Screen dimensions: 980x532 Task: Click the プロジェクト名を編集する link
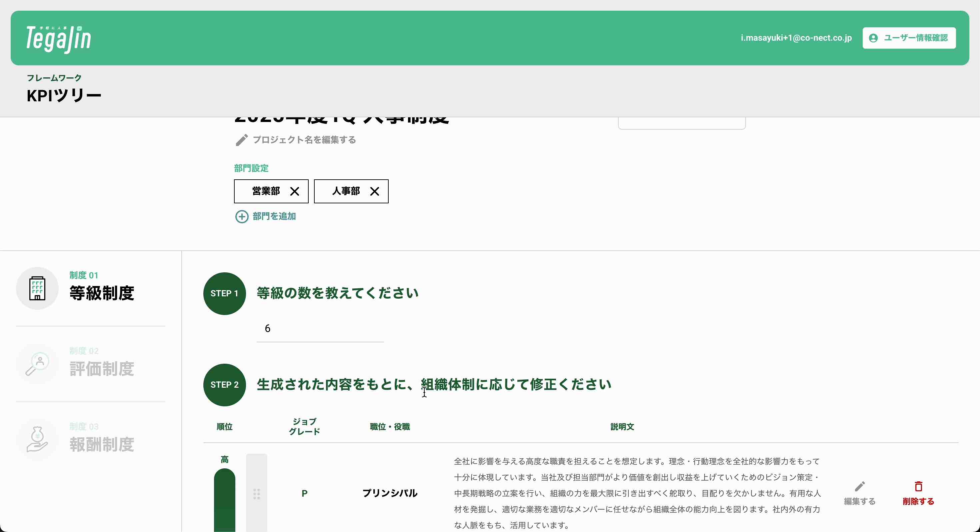(x=304, y=140)
